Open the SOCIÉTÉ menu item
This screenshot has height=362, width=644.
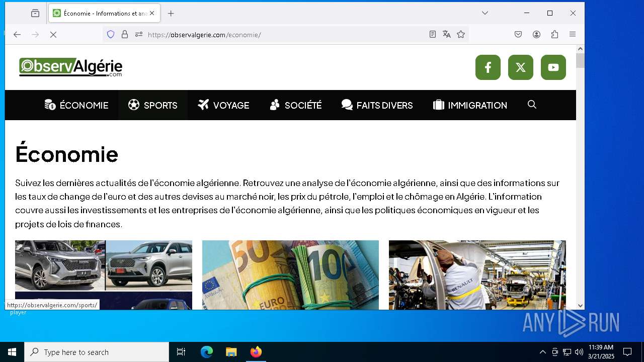pyautogui.click(x=296, y=105)
